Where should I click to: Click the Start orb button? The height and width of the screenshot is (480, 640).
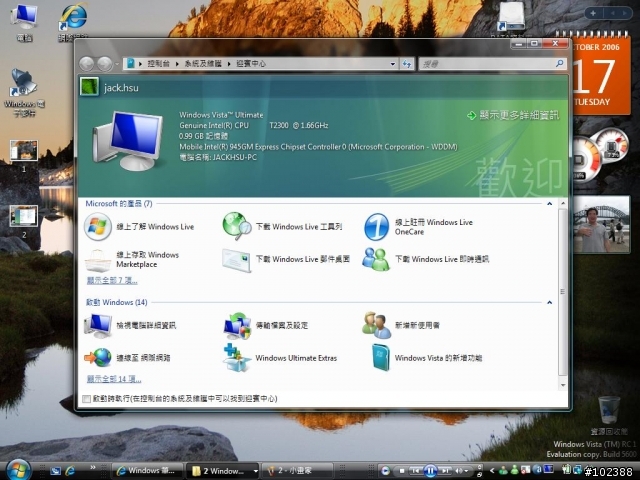[x=18, y=469]
